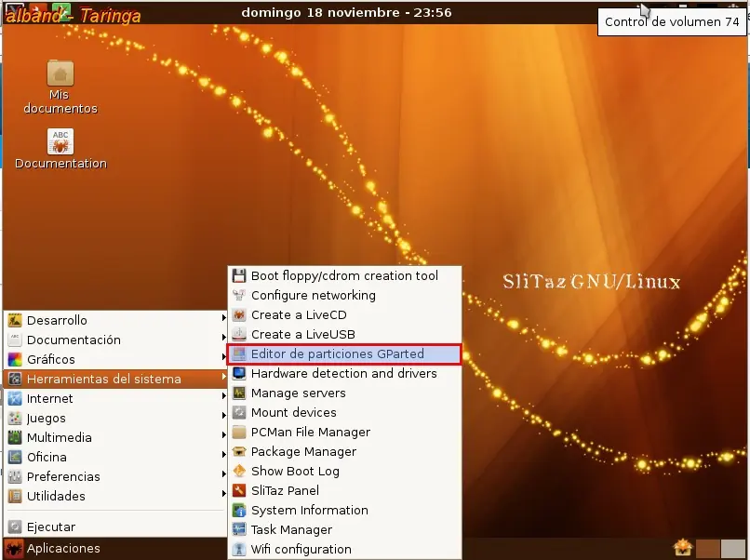This screenshot has width=750, height=560.
Task: Expand the Juegos submenu arrow
Action: click(x=223, y=416)
